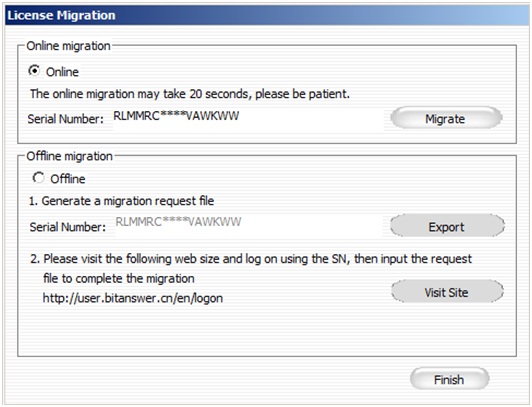Click the Export button
Image resolution: width=532 pixels, height=407 pixels.
[447, 226]
